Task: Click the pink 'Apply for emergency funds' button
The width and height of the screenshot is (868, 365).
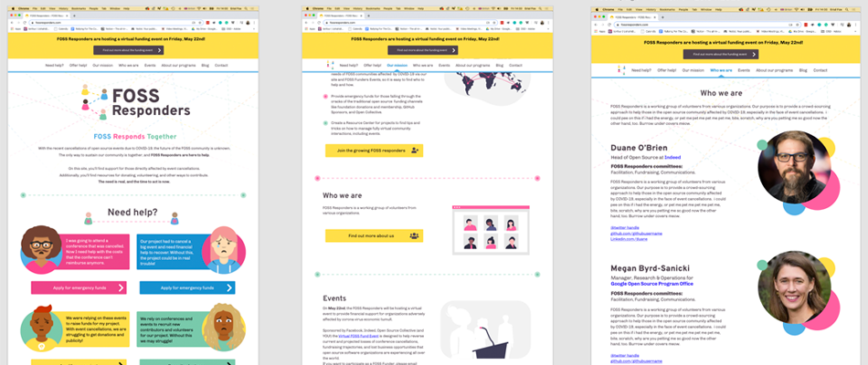Action: [x=79, y=287]
